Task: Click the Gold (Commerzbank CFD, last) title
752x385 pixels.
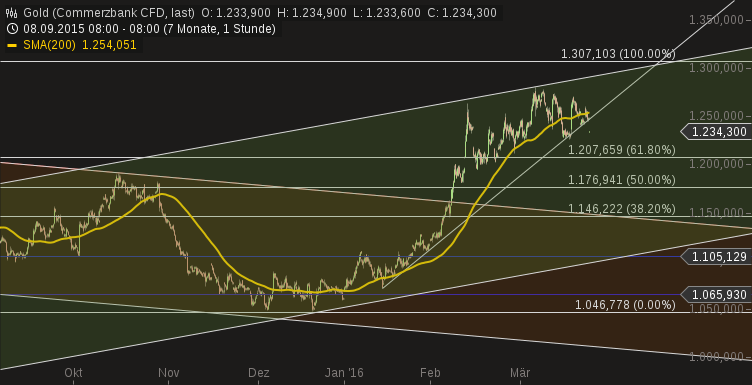Action: tap(109, 13)
